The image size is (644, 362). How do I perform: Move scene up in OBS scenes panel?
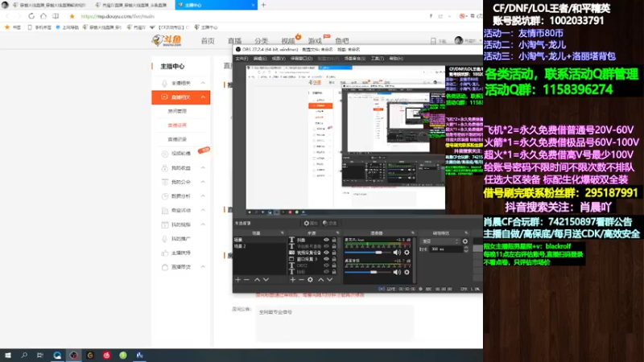(257, 279)
